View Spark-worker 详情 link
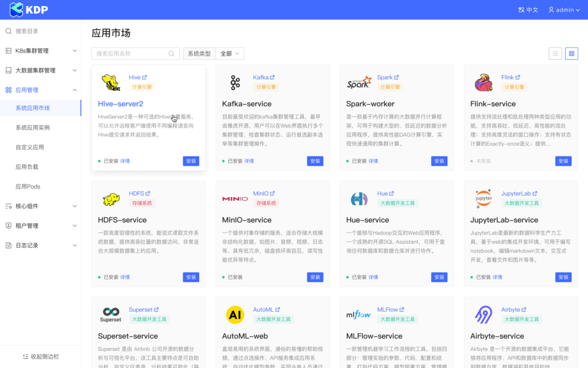Image resolution: width=588 pixels, height=368 pixels. [373, 161]
